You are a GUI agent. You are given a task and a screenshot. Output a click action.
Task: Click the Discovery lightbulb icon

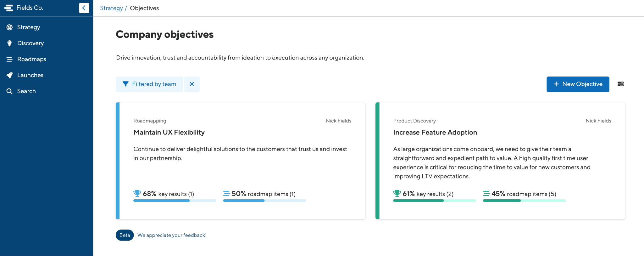coord(10,43)
